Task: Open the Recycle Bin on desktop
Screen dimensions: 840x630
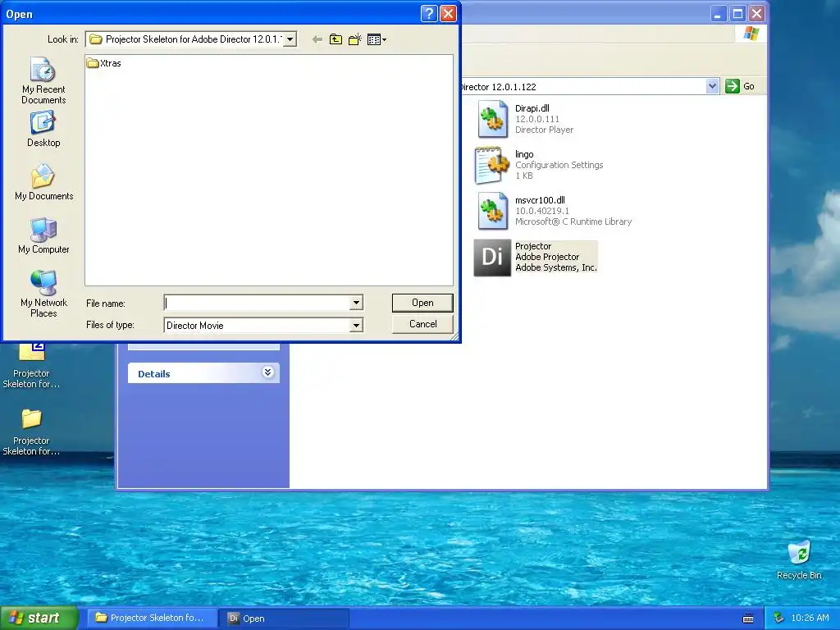Action: click(799, 560)
